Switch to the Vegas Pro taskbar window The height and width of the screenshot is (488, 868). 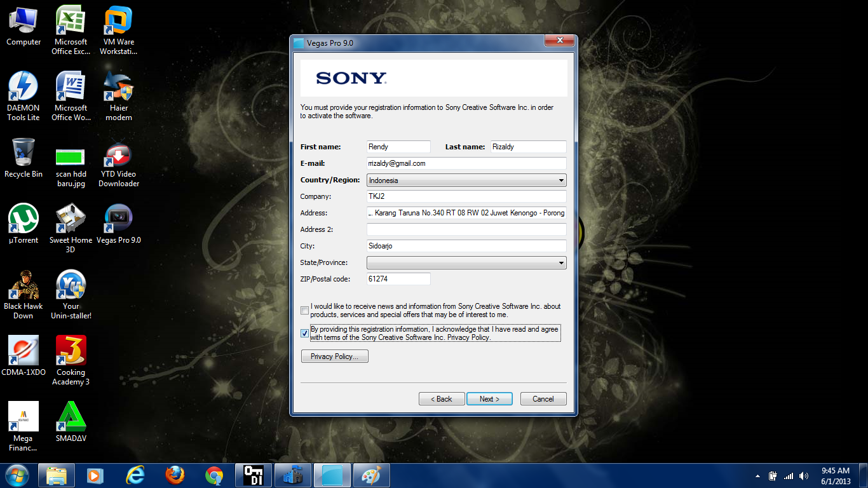click(x=332, y=475)
